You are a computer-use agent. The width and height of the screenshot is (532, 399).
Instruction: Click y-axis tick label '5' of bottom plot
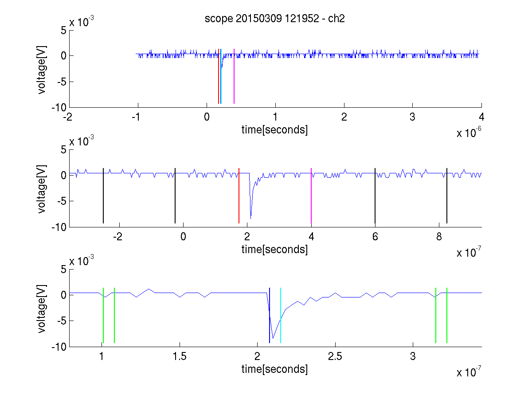64,269
